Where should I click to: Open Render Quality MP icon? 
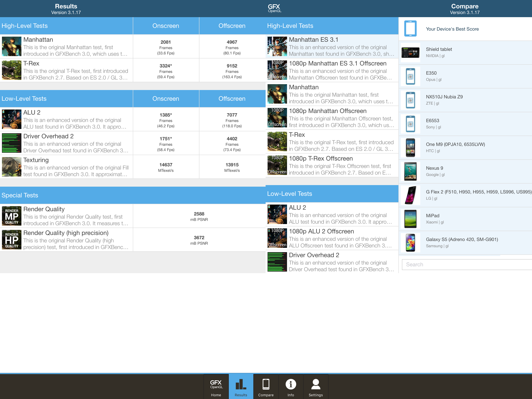11,216
